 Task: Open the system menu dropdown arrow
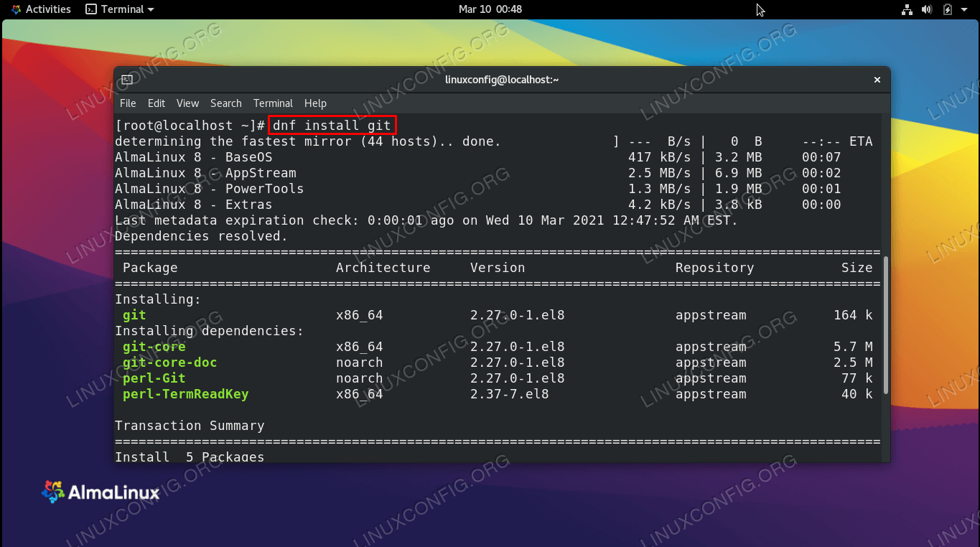[964, 9]
